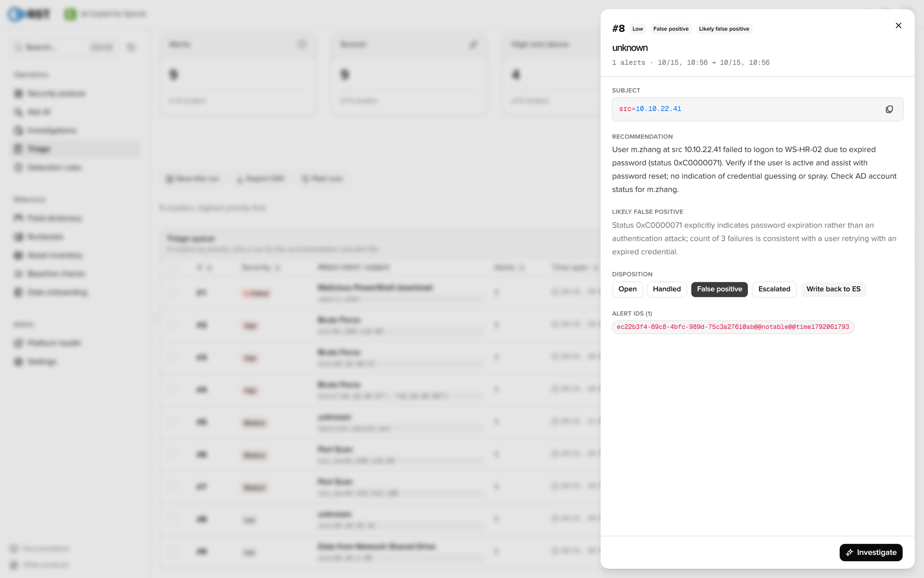Click the unknown cluster title

pos(629,48)
